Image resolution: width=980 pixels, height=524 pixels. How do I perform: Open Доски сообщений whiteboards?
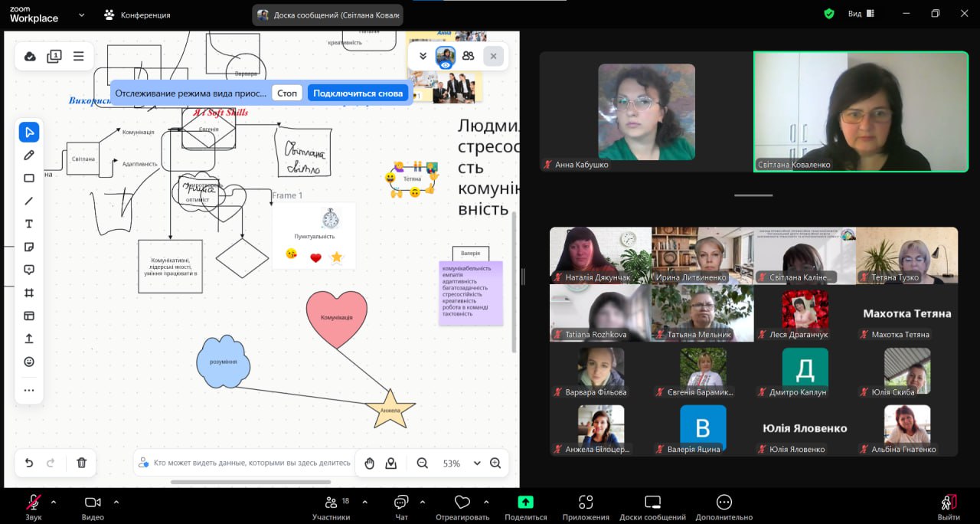point(652,506)
